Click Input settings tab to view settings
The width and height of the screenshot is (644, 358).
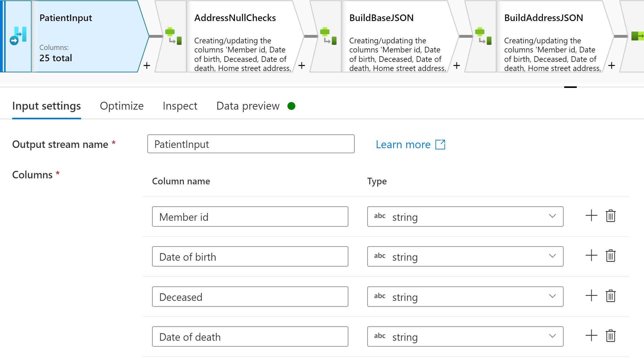[x=45, y=106]
